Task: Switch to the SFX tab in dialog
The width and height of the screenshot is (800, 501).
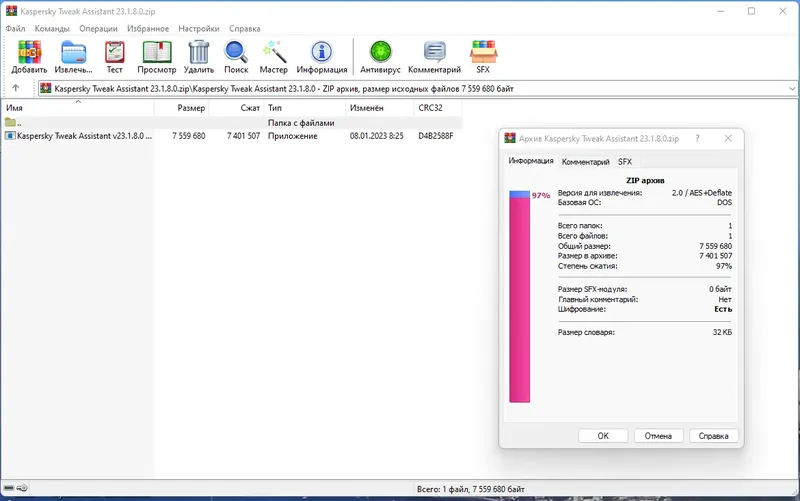Action: tap(625, 162)
